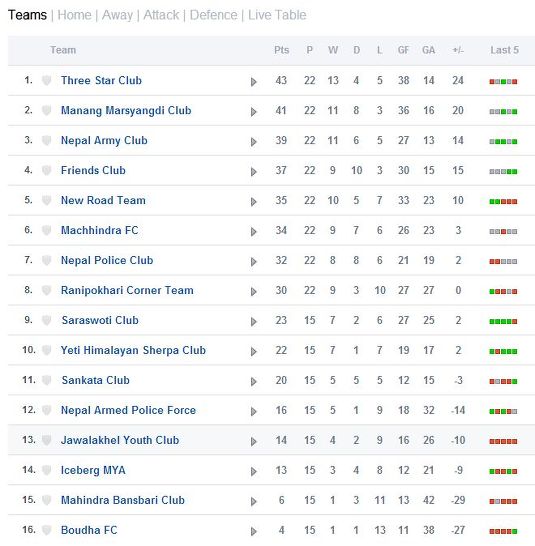Click the shield icon next to Saraswoti Club
Image resolution: width=535 pixels, height=546 pixels.
(46, 320)
